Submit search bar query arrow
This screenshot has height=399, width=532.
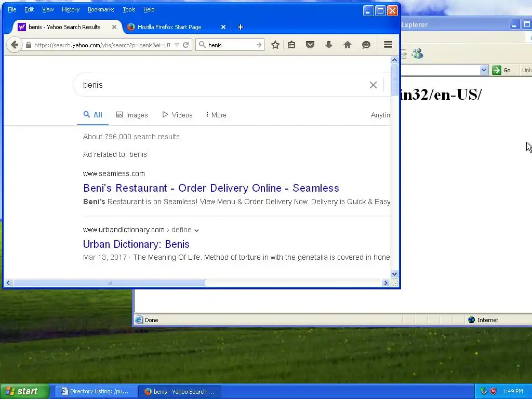(x=259, y=45)
